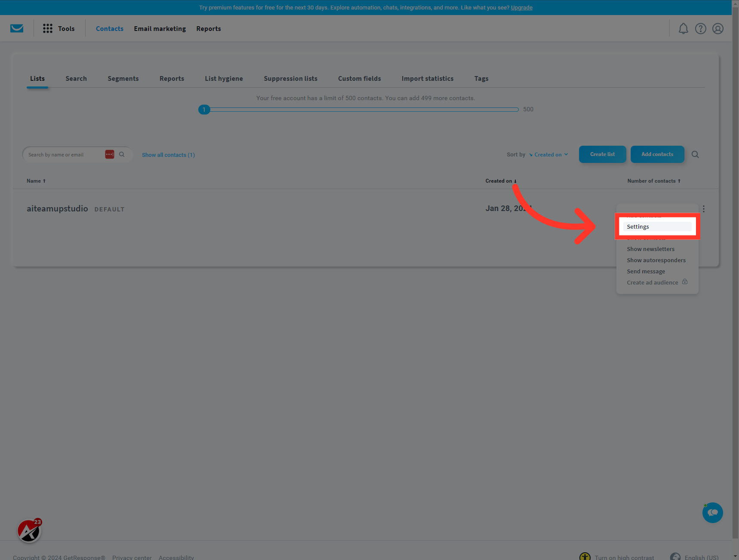This screenshot has height=560, width=739.
Task: Open Email marketing in the top navigation
Action: coord(160,29)
